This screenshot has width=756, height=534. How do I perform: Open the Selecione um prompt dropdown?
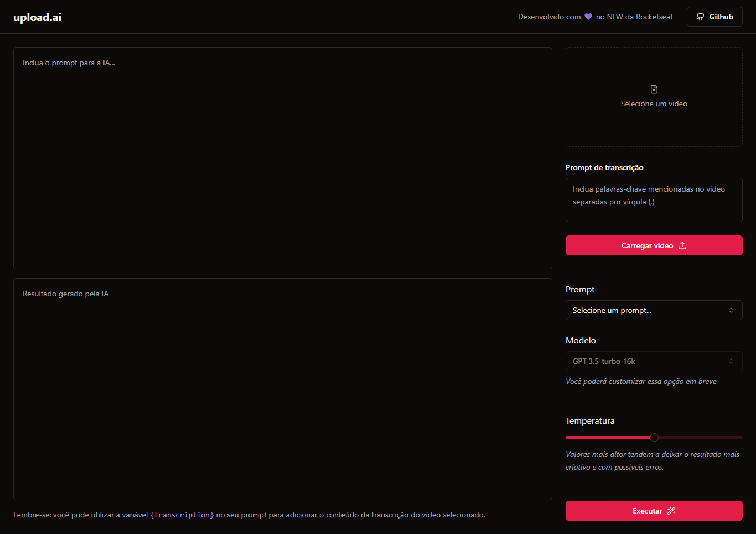(654, 310)
